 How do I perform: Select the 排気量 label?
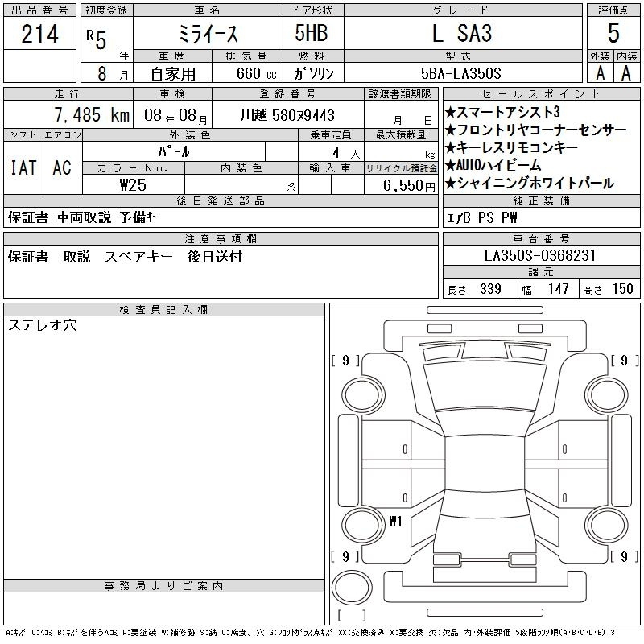[246, 56]
